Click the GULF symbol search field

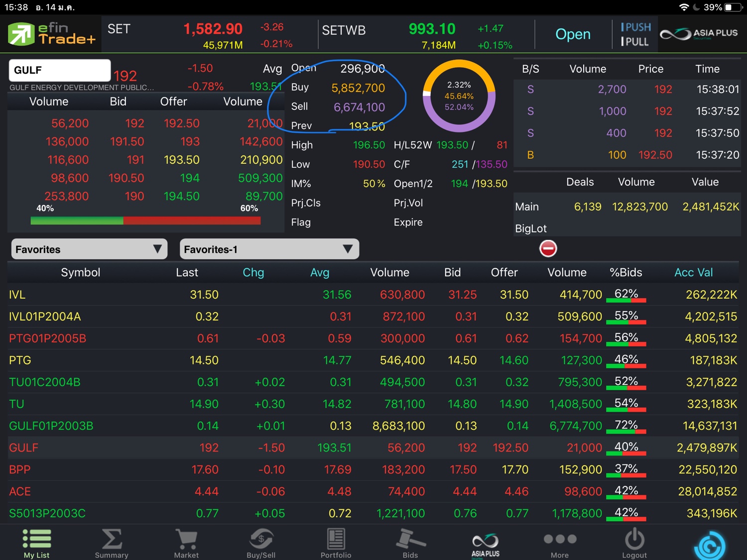[x=60, y=70]
